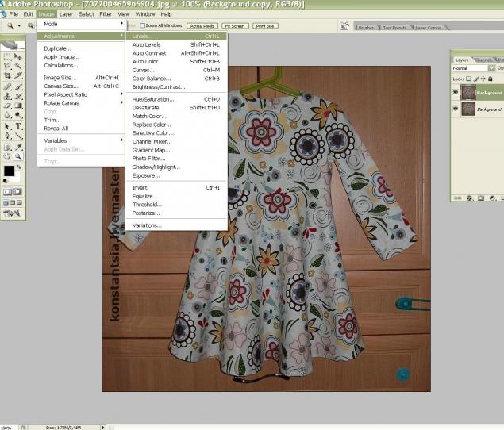Select the Path Selection tool
This screenshot has height=430, width=504.
(7, 126)
